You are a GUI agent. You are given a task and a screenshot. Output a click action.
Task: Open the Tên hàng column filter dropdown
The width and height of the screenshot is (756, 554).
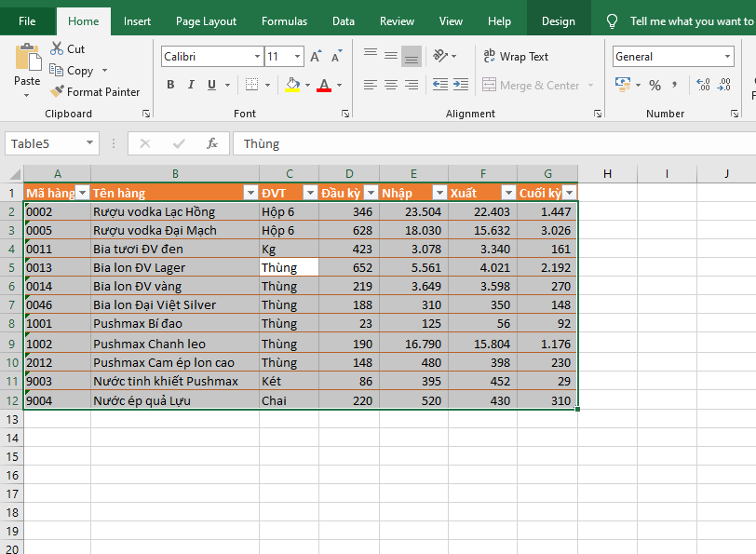coord(250,193)
